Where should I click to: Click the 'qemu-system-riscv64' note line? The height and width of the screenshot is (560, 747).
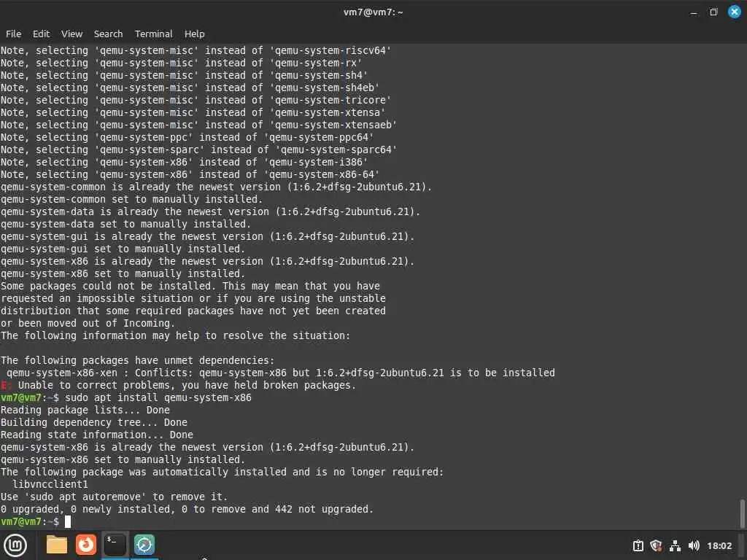click(x=196, y=50)
